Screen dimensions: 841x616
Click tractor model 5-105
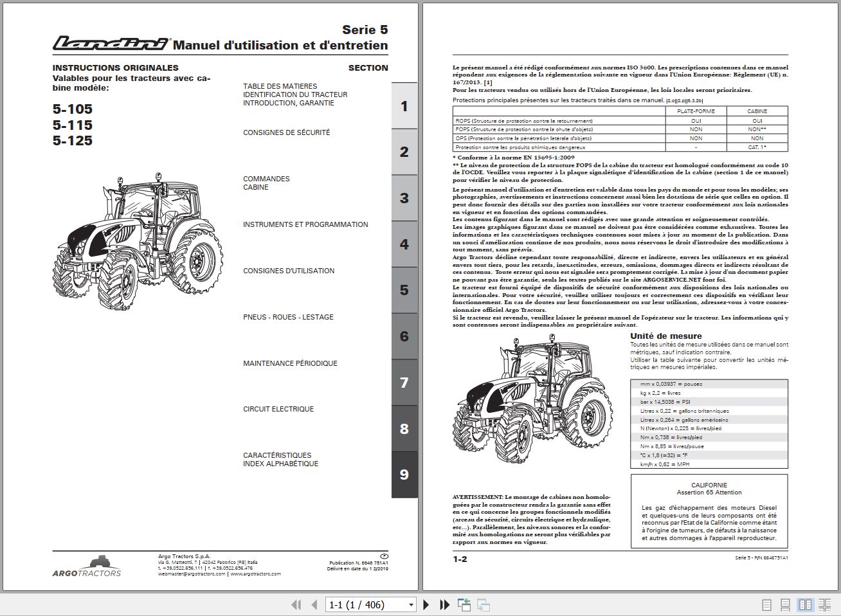point(73,109)
